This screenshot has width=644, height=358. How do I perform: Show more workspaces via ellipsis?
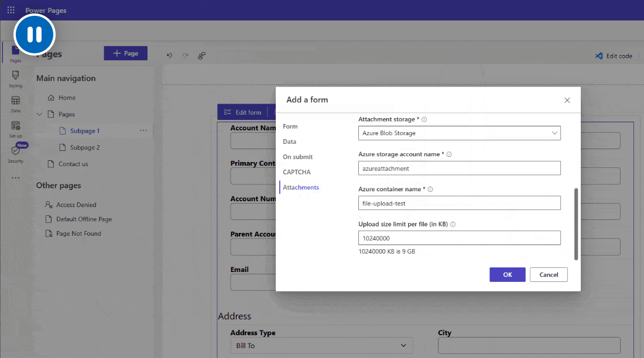click(x=16, y=178)
